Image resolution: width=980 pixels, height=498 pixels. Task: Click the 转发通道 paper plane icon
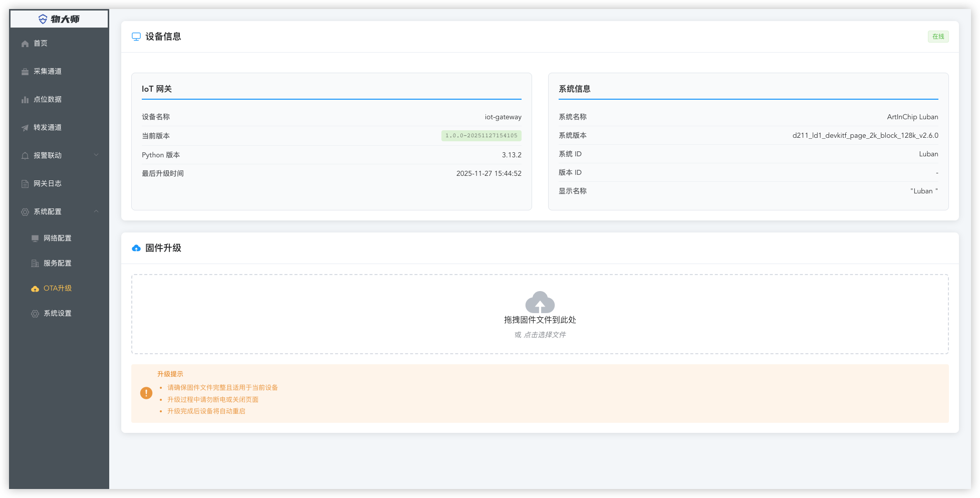tap(25, 128)
